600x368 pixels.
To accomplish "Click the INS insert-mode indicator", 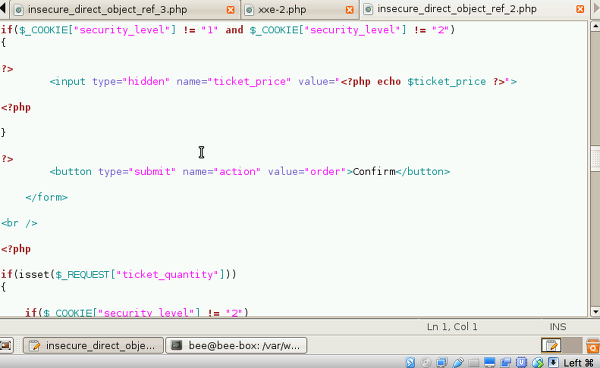I will (558, 327).
